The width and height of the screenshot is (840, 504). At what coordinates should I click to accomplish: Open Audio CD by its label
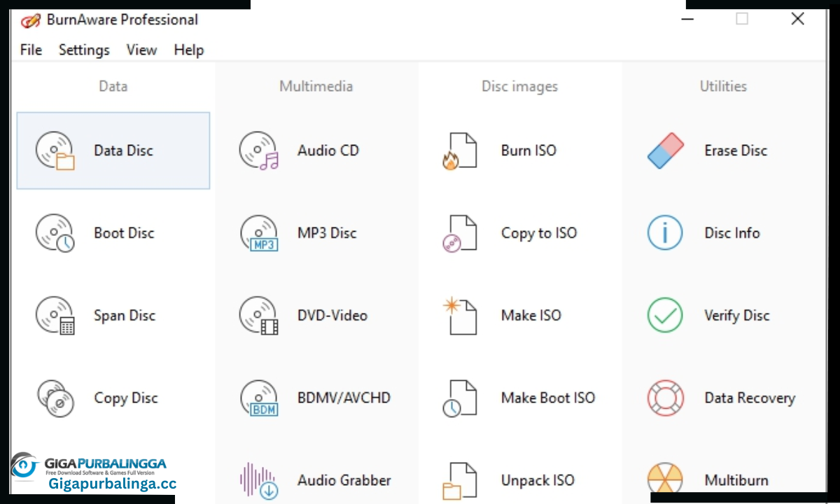coord(328,150)
